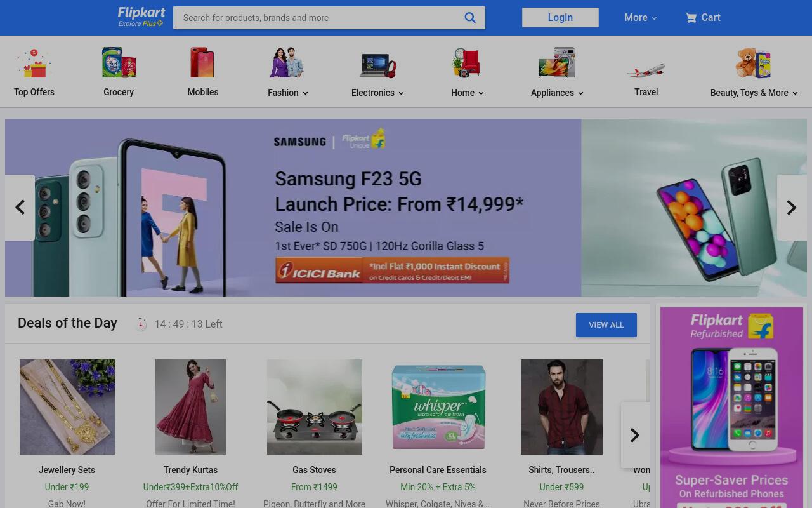Click the Under ₹599 offer text
812x508 pixels.
(x=561, y=487)
